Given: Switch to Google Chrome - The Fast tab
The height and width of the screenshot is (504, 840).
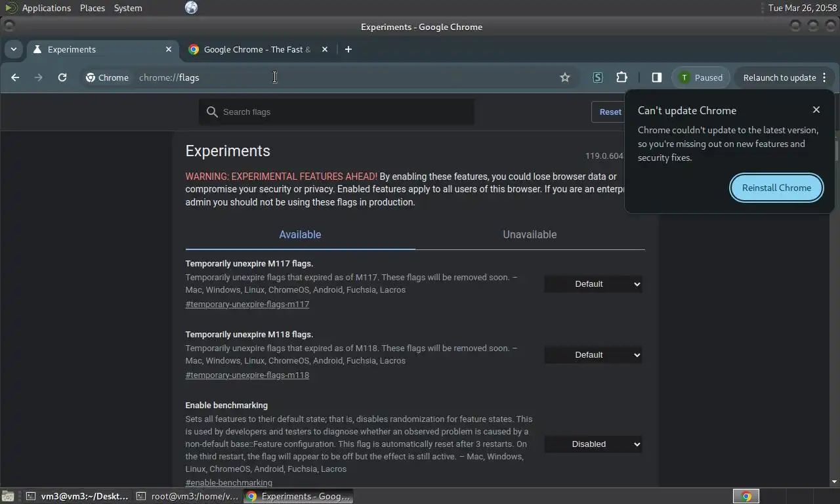Looking at the screenshot, I should [259, 49].
